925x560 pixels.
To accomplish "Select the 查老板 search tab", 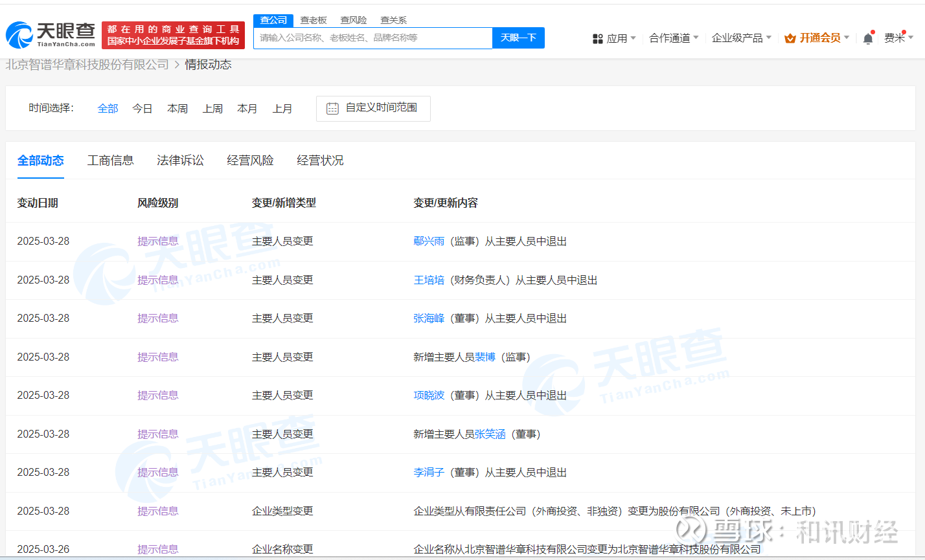I will coord(314,20).
